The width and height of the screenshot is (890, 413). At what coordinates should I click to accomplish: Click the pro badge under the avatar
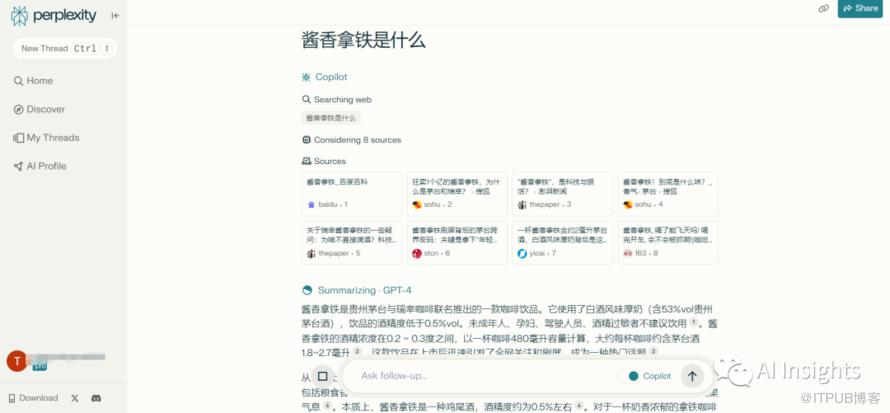(40, 366)
